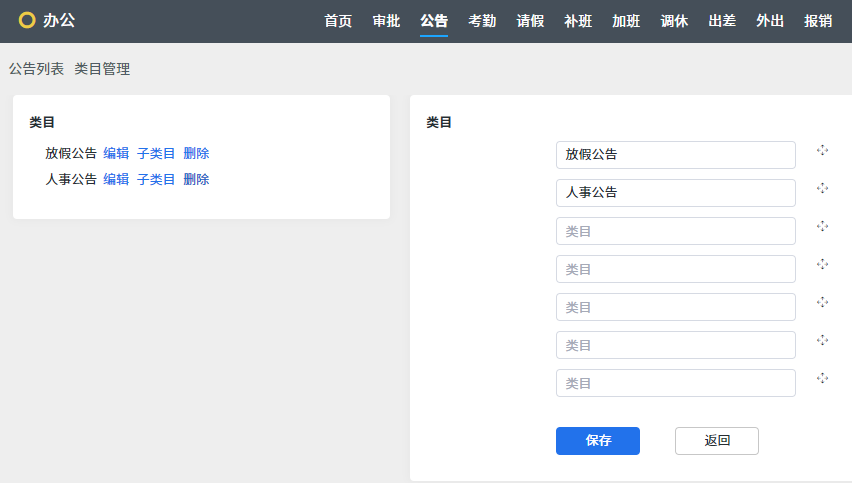Click drag handle beside fifth category input
This screenshot has width=852, height=483.
[822, 302]
